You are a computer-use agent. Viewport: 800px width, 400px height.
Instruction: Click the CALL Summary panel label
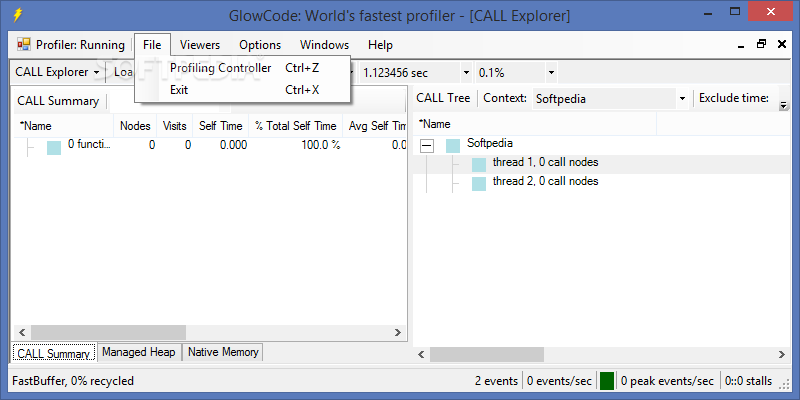click(x=58, y=101)
